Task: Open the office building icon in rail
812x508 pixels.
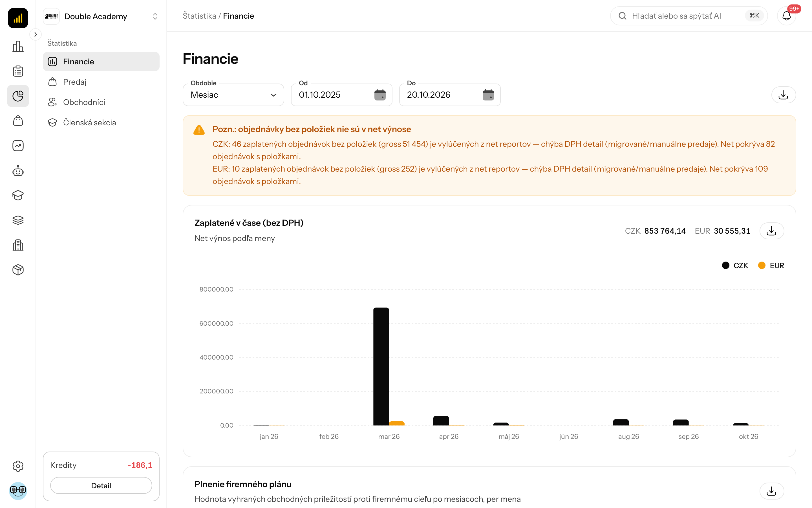Action: click(x=18, y=245)
